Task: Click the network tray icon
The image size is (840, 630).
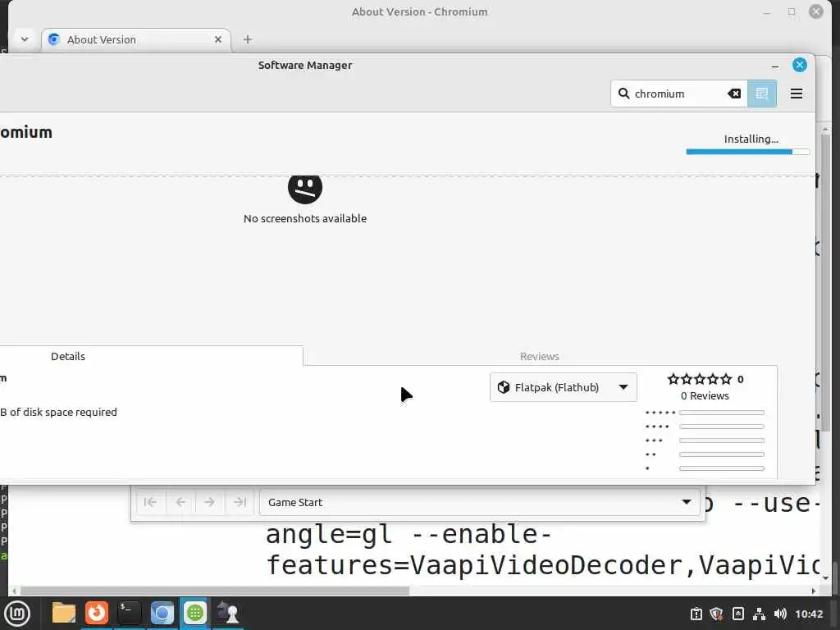Action: (x=759, y=614)
